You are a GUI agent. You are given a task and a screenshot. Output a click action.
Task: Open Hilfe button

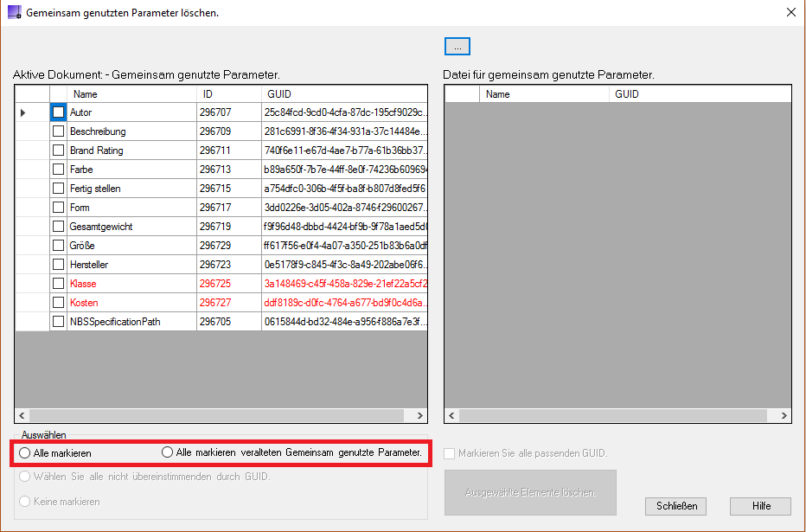761,506
